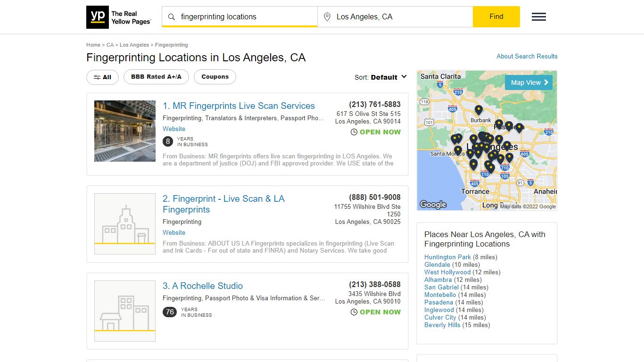Open Glendale nearby link

pos(437,264)
